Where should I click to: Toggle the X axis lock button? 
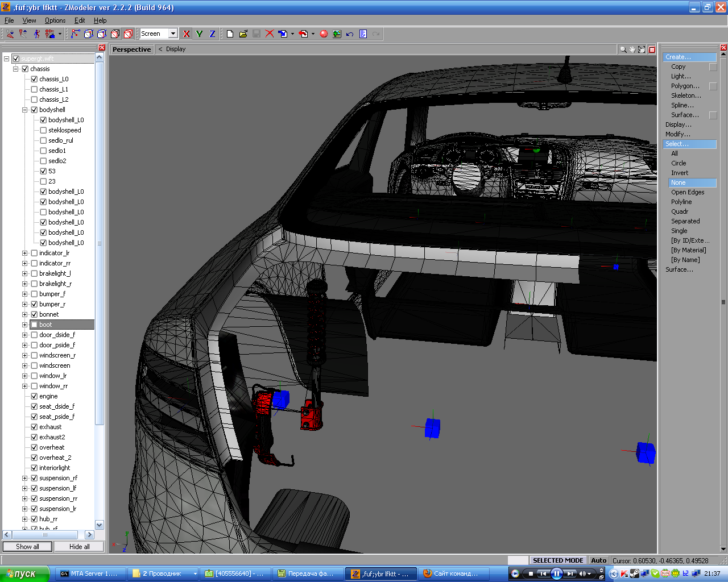(x=187, y=34)
